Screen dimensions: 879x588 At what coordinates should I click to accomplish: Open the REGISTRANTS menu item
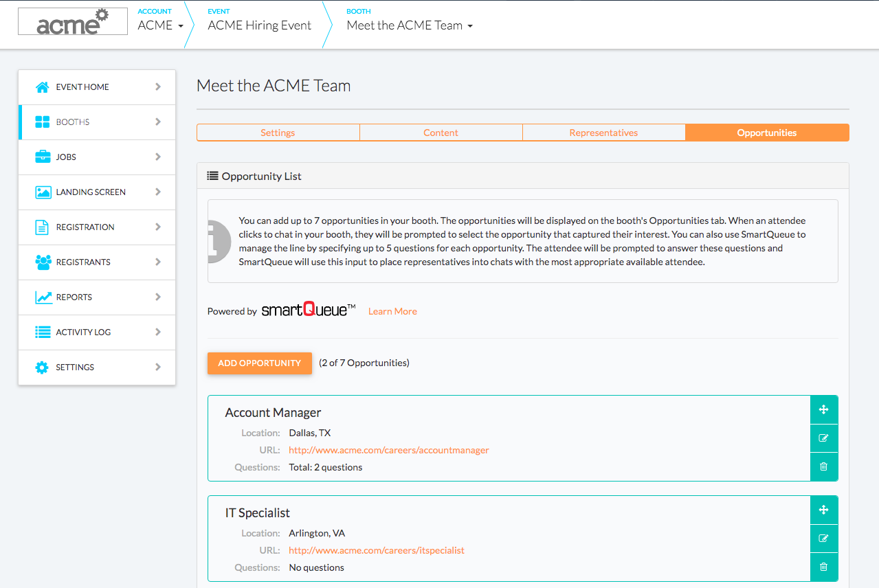97,262
